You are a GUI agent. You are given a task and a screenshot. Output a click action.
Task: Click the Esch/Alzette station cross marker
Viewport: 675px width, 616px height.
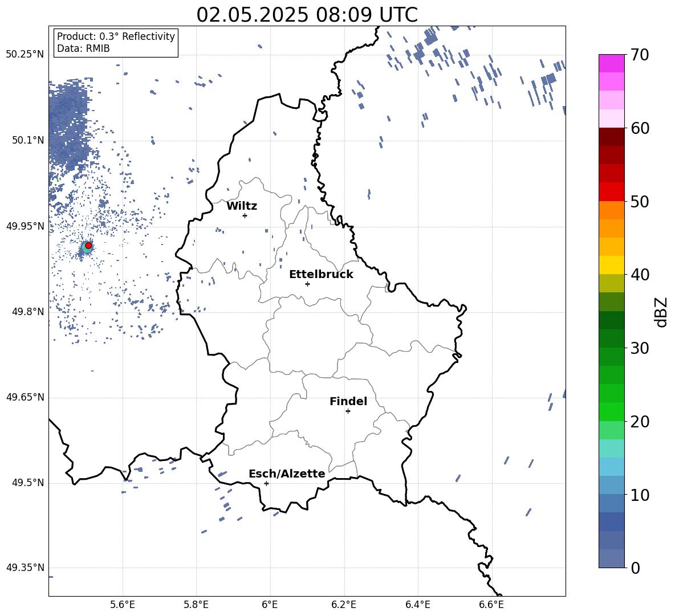tap(266, 483)
